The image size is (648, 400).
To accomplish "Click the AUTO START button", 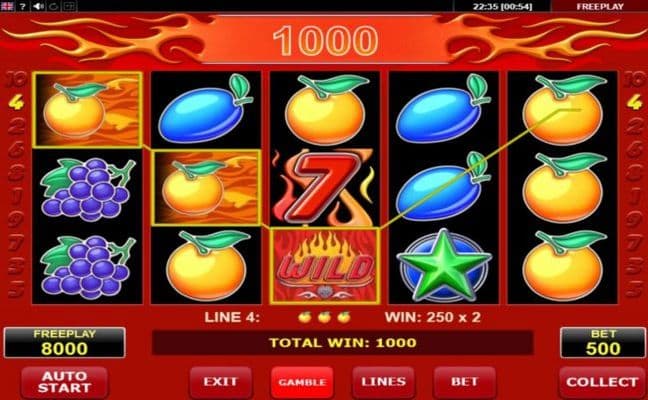I will tap(64, 382).
